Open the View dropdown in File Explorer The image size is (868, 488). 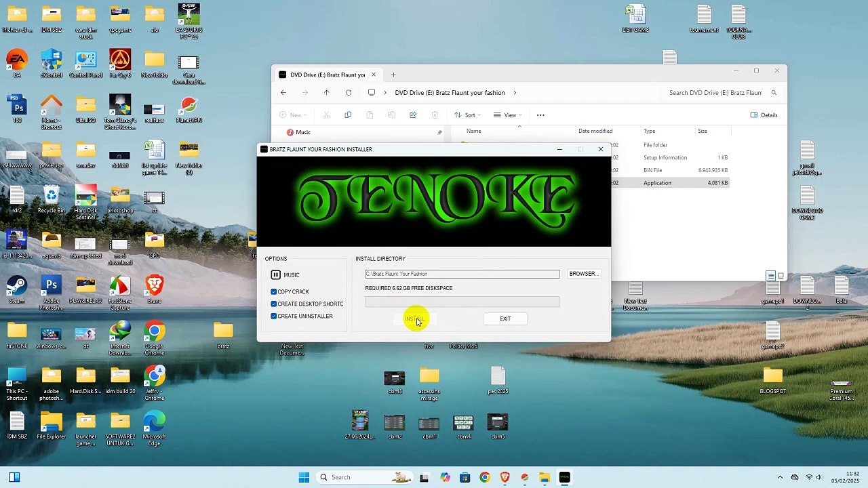click(508, 115)
